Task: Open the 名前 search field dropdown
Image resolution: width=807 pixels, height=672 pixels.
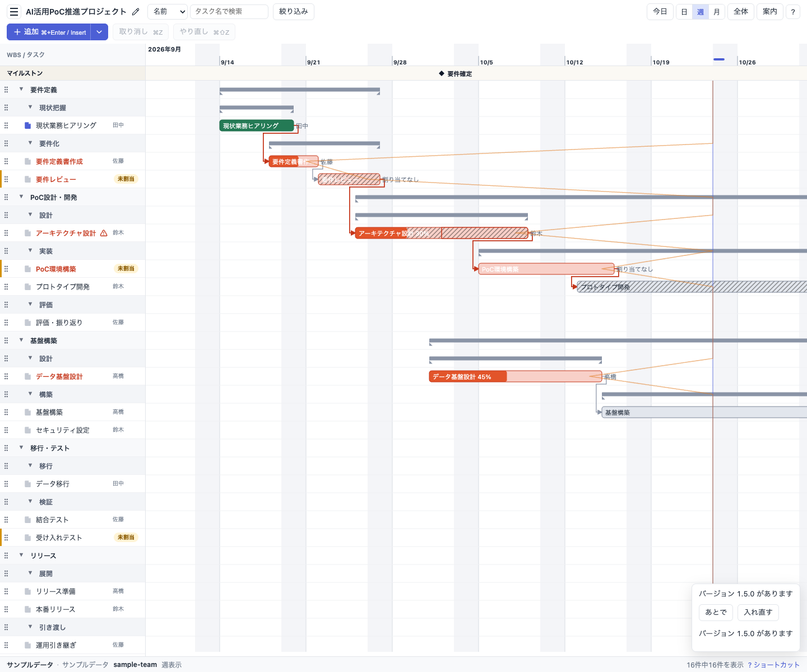Action: [x=169, y=12]
